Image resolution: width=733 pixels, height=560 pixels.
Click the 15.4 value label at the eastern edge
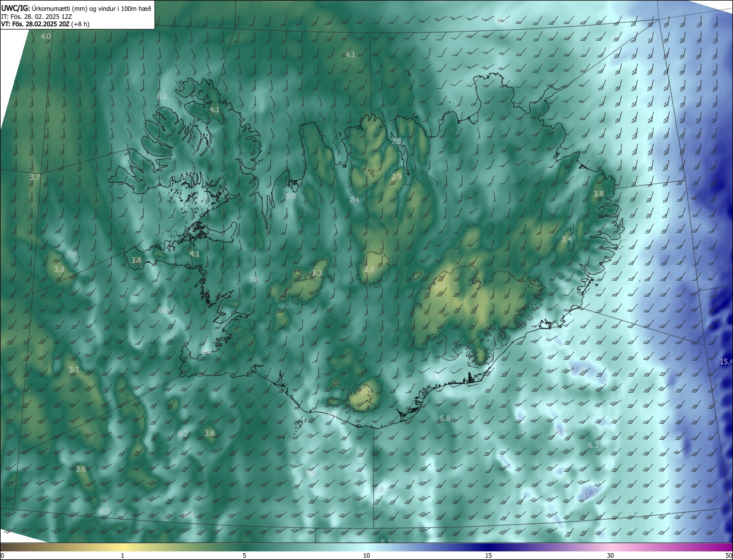pyautogui.click(x=726, y=362)
